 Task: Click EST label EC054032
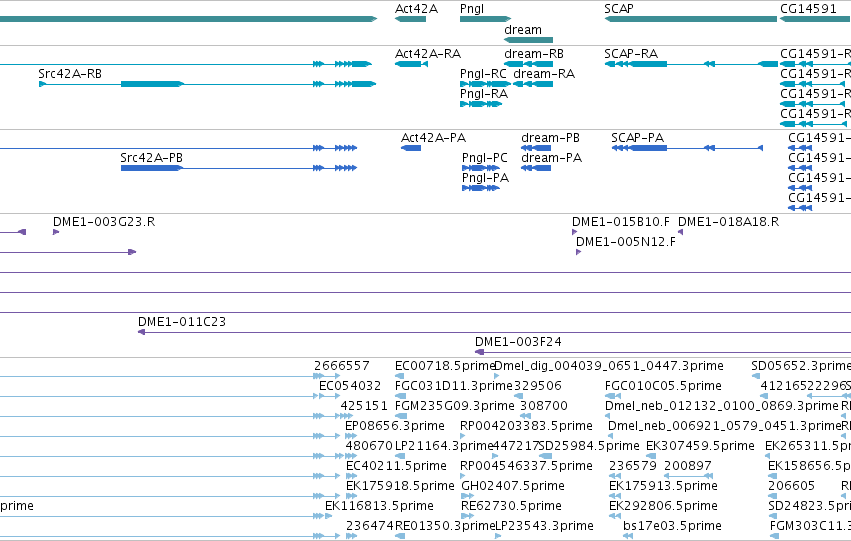pyautogui.click(x=350, y=386)
